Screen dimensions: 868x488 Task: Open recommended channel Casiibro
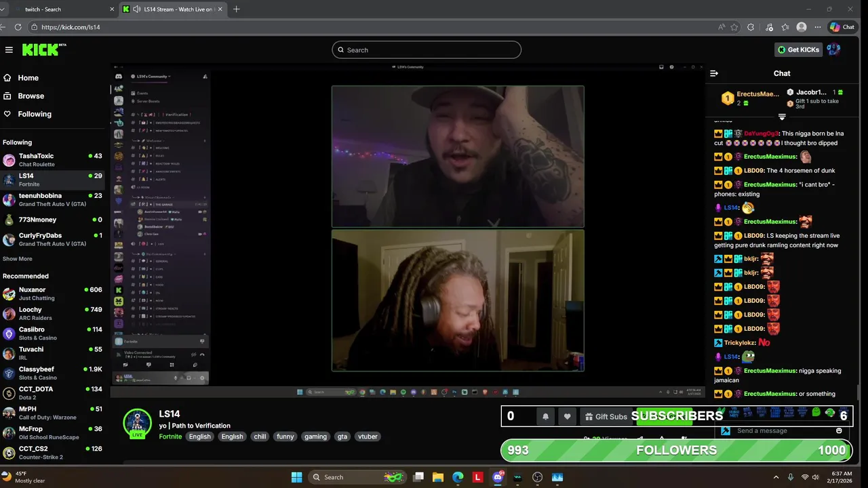pos(53,333)
